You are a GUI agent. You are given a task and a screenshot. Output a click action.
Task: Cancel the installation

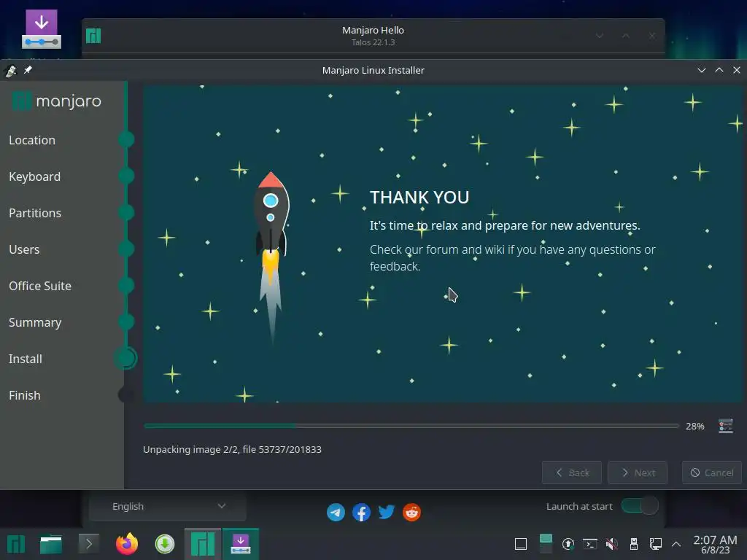(x=712, y=472)
